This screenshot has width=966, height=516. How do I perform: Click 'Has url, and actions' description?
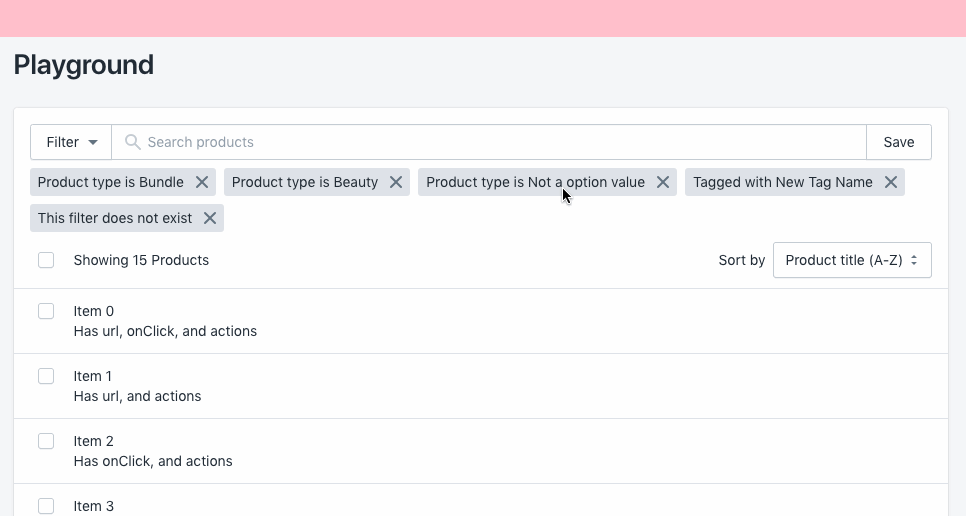(x=137, y=397)
